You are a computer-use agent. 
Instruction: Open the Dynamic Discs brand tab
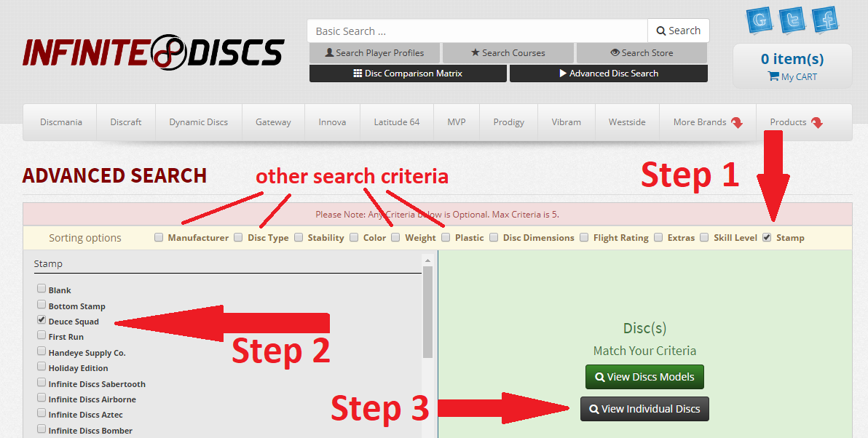[x=199, y=122]
